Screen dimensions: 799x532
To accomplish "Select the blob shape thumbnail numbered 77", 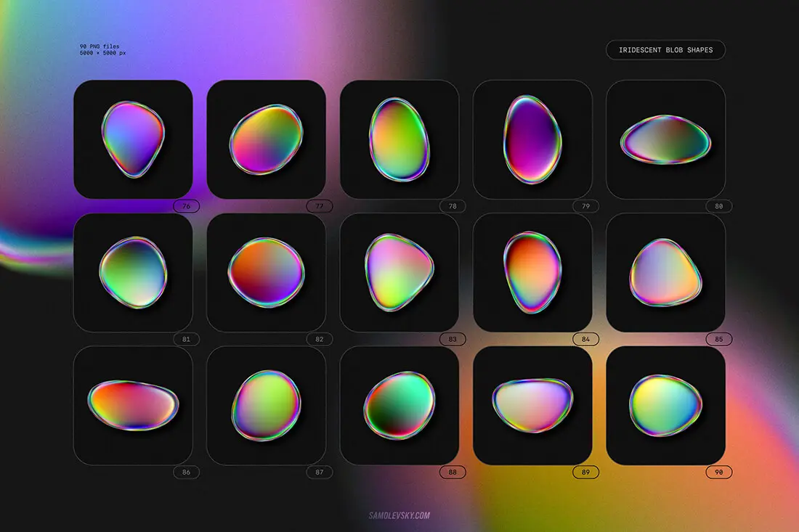I will pos(266,139).
